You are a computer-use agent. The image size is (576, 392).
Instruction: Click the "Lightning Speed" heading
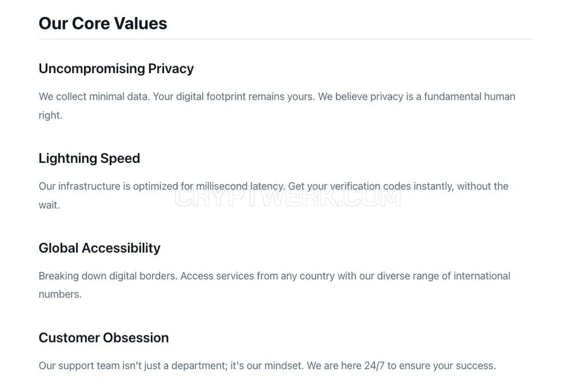point(89,158)
